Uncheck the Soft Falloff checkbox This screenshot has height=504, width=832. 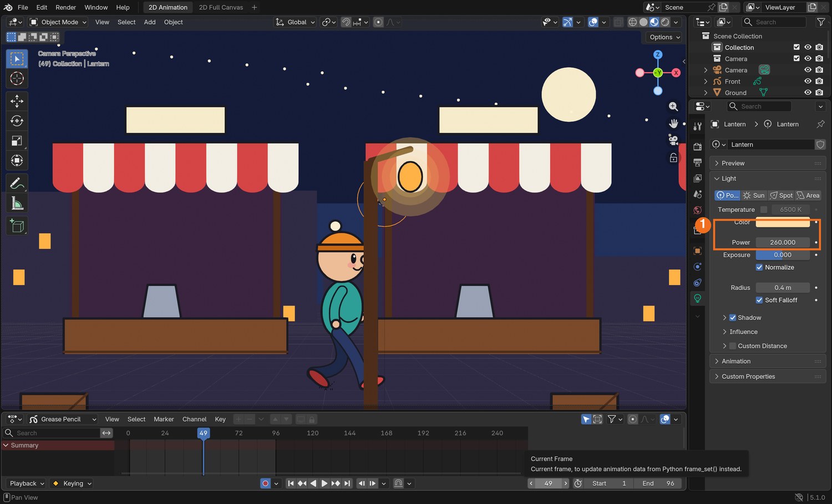759,300
